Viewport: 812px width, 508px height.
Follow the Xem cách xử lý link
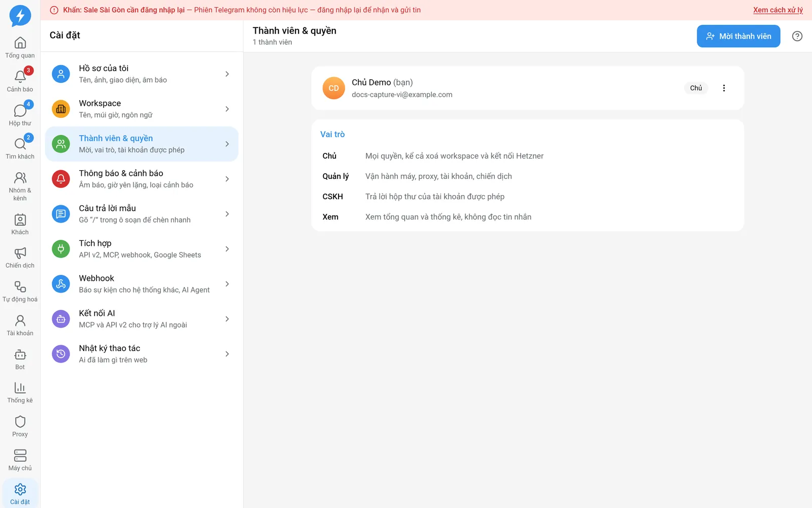[778, 10]
